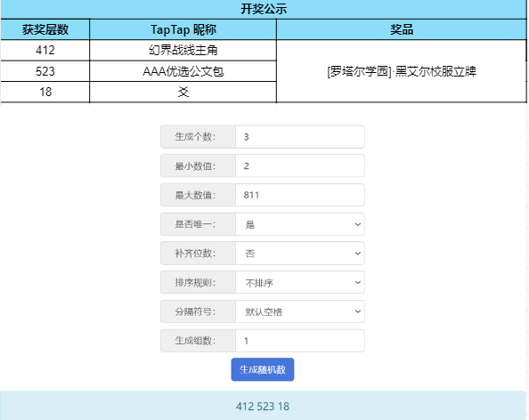Focus the 生成个数 input field

tap(300, 136)
